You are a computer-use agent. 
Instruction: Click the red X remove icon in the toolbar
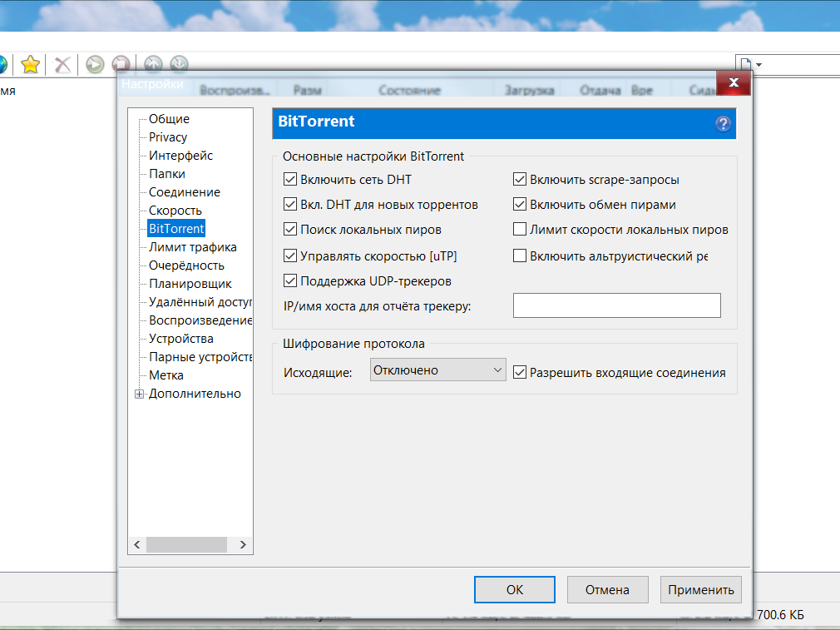pyautogui.click(x=62, y=64)
